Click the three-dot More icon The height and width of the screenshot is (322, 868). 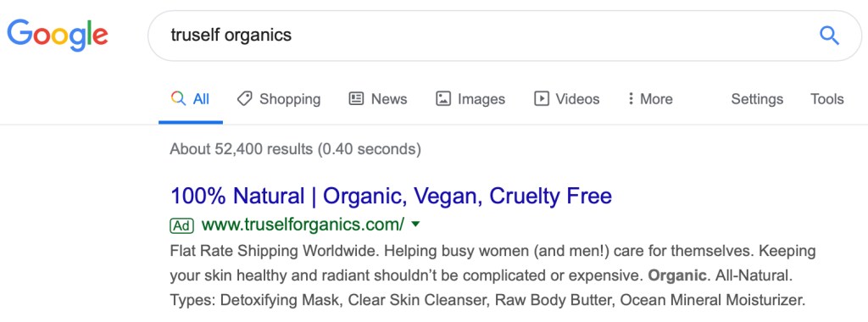click(631, 99)
